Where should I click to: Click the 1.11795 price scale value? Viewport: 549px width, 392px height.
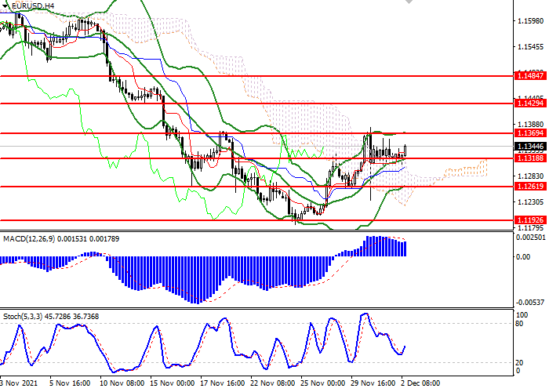[530, 228]
